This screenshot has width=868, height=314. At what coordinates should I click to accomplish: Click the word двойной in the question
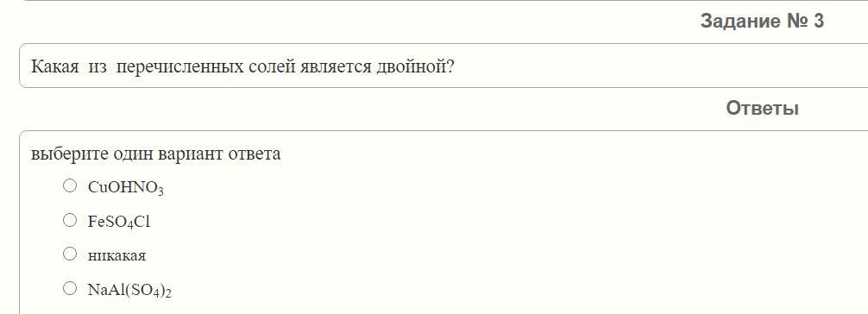[x=415, y=67]
